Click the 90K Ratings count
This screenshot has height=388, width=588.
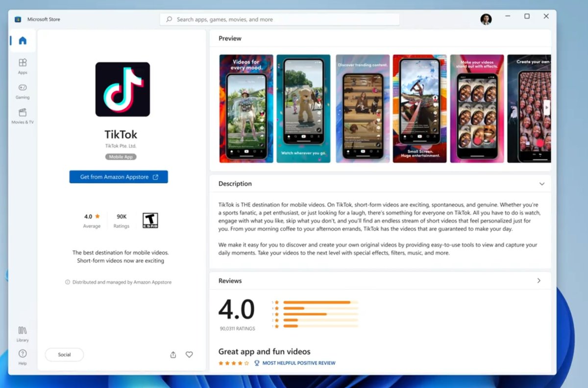coord(122,220)
